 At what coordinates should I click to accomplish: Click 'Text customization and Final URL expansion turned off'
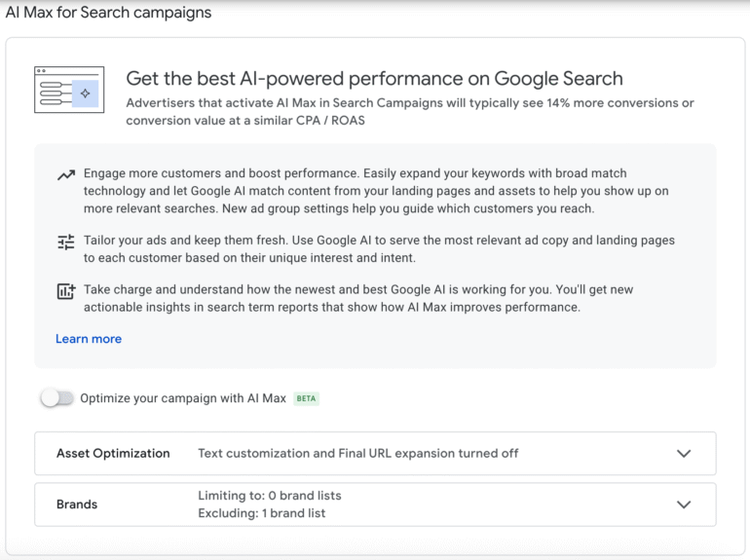coord(357,453)
